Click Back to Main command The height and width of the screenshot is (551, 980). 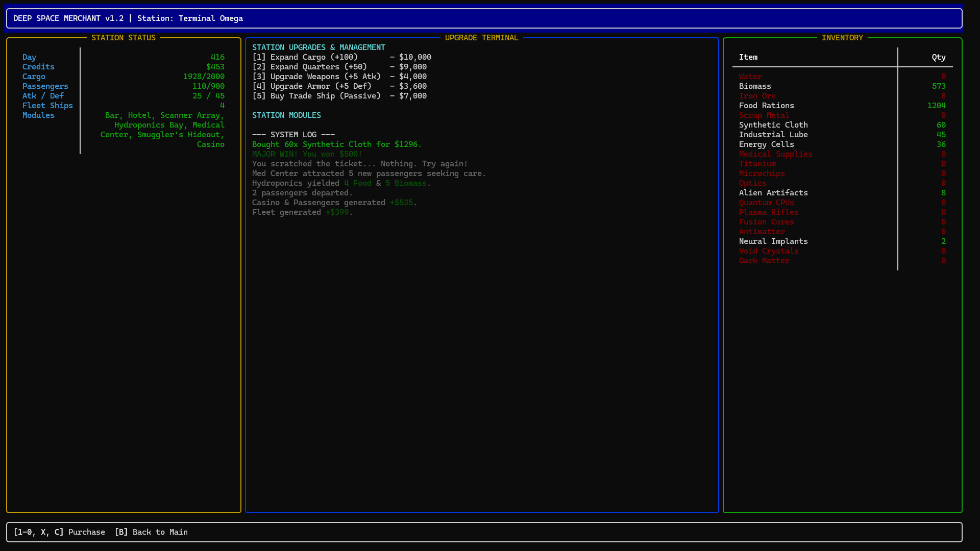click(151, 532)
